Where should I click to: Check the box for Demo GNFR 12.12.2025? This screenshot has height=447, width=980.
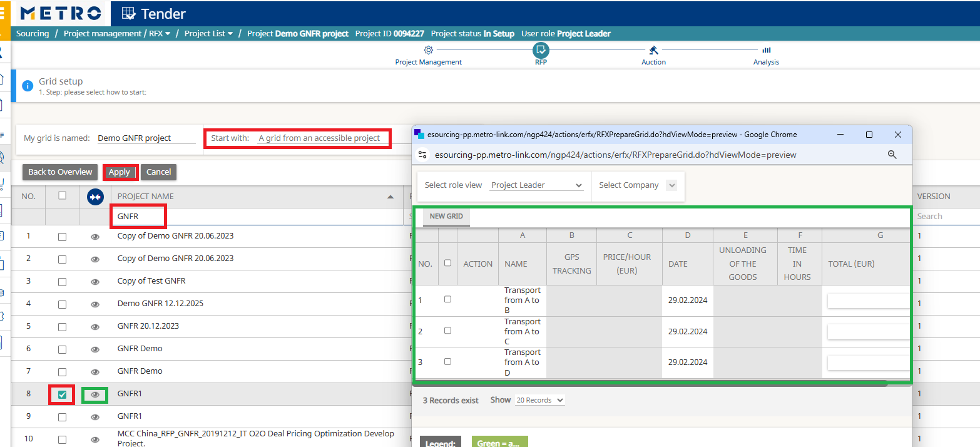[62, 305]
